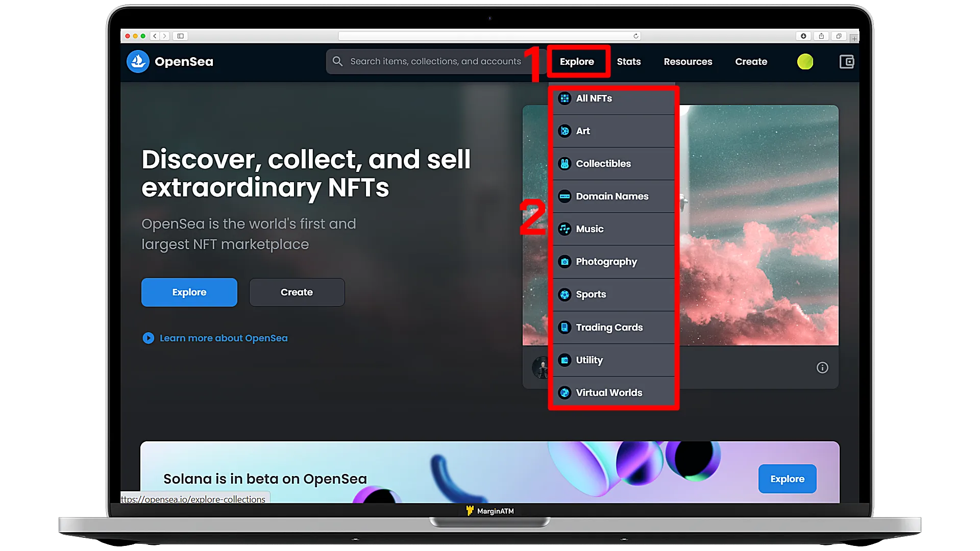Click the blue Explore hero button
Image resolution: width=980 pixels, height=551 pixels.
(x=189, y=292)
